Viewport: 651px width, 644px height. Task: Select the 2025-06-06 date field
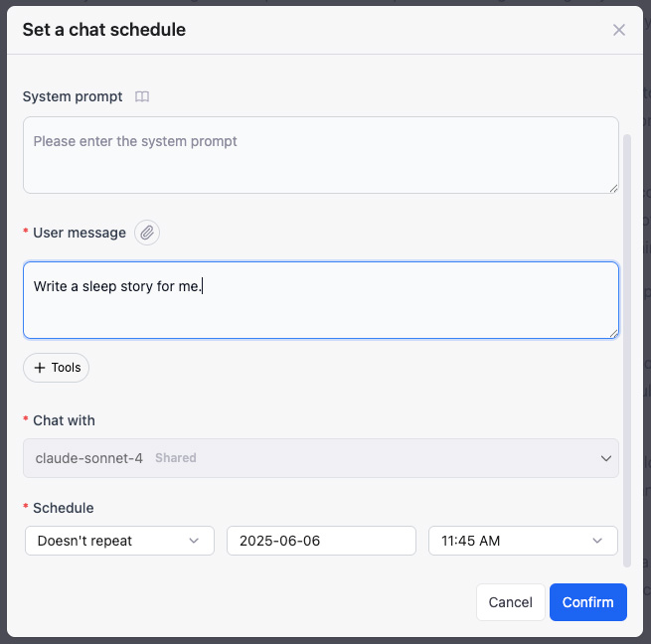[x=321, y=541]
